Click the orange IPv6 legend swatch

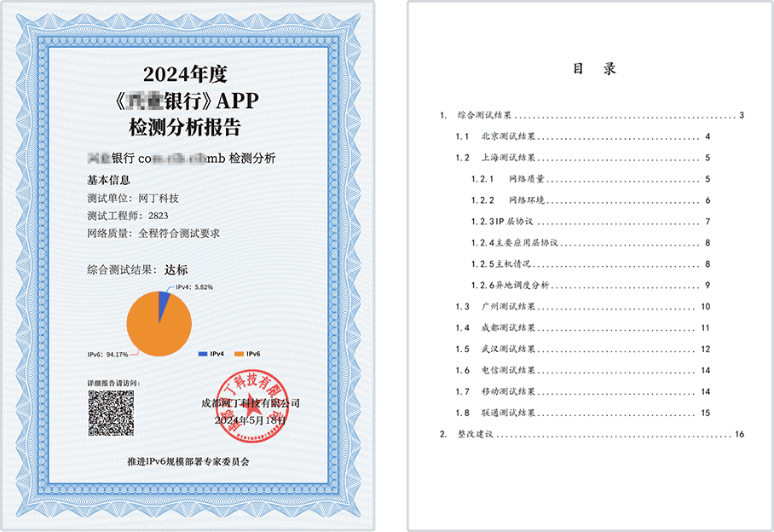click(240, 353)
